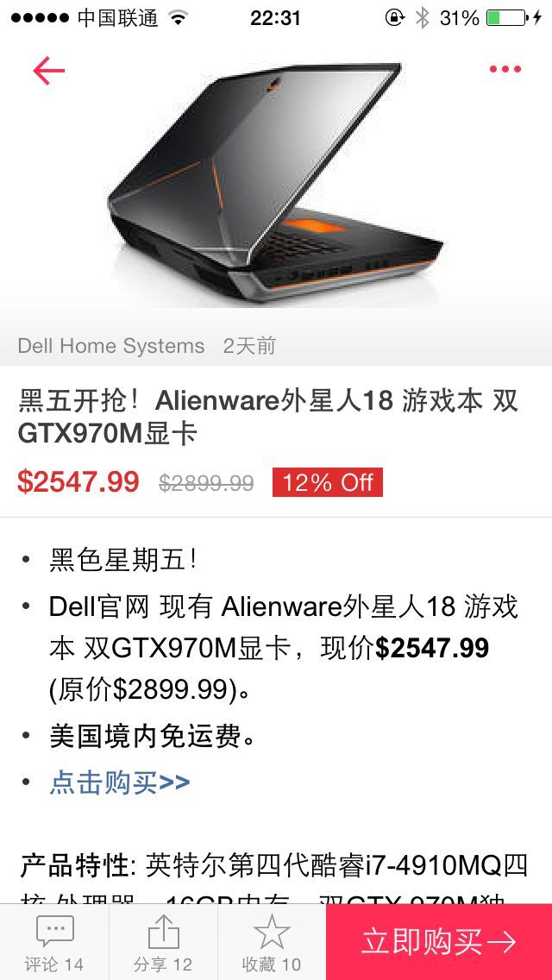
Task: Tap the Bluetooth icon in status bar
Action: click(x=423, y=17)
